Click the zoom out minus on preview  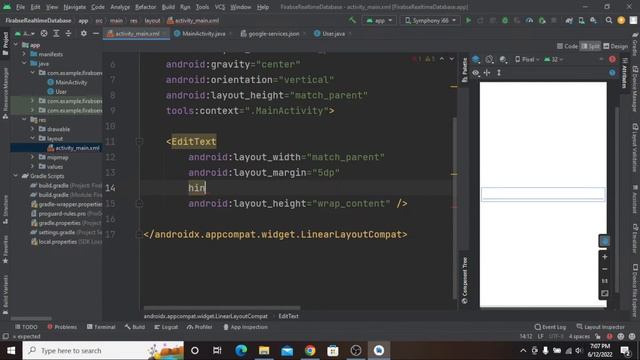604,269
